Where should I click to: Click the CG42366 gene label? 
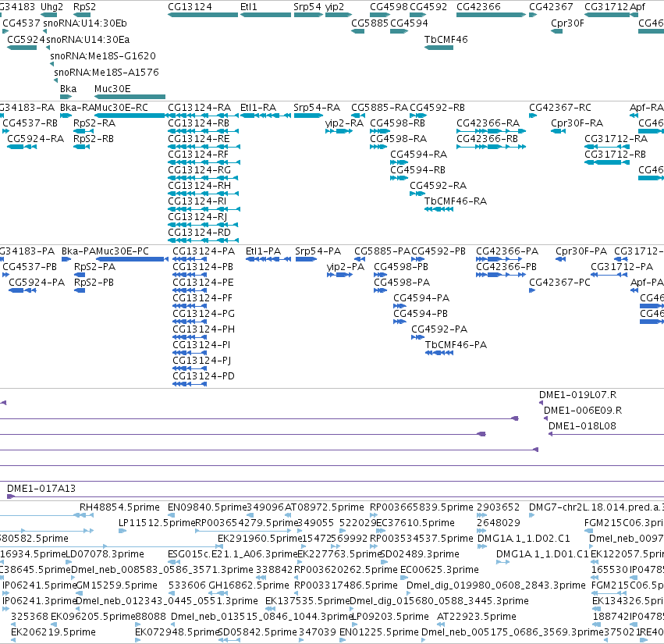[x=478, y=7]
